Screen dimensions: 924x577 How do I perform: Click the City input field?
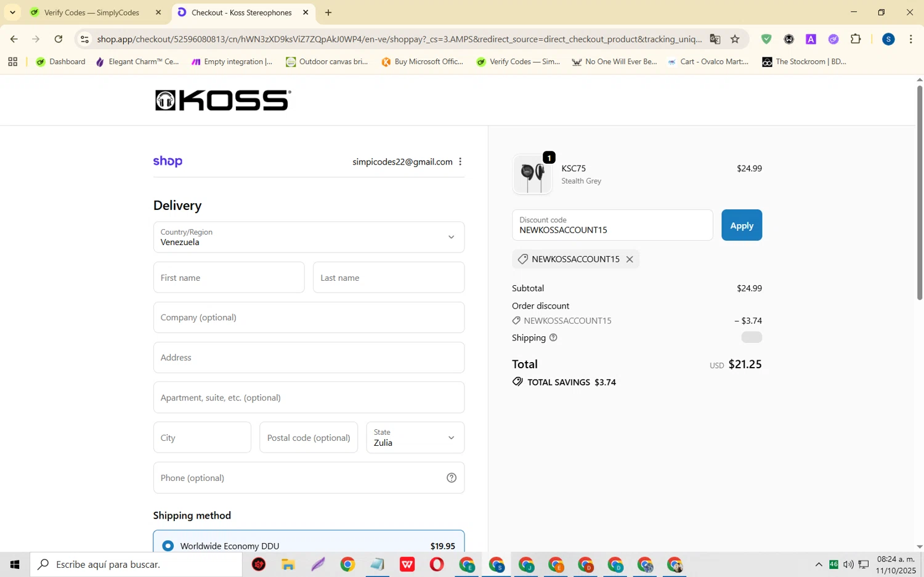coord(202,438)
